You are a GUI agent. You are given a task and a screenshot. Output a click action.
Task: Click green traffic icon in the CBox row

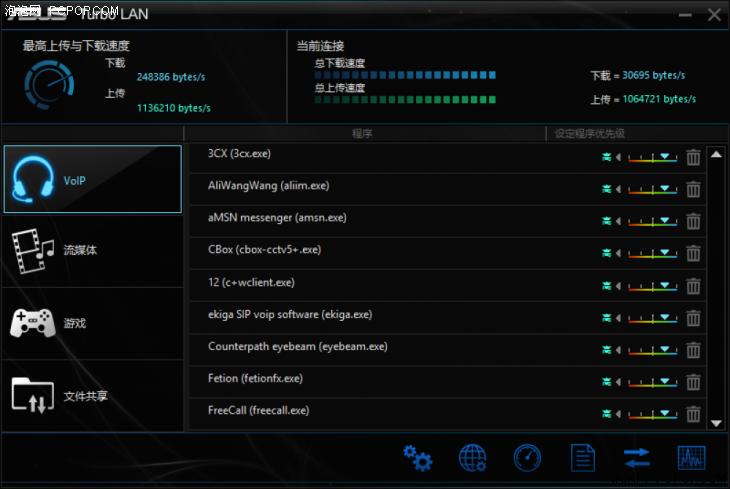coord(606,253)
